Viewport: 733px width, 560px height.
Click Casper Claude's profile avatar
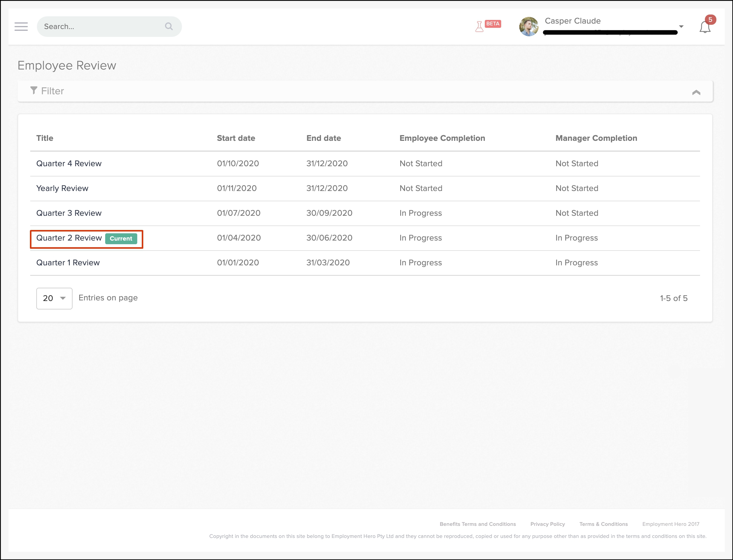[529, 27]
